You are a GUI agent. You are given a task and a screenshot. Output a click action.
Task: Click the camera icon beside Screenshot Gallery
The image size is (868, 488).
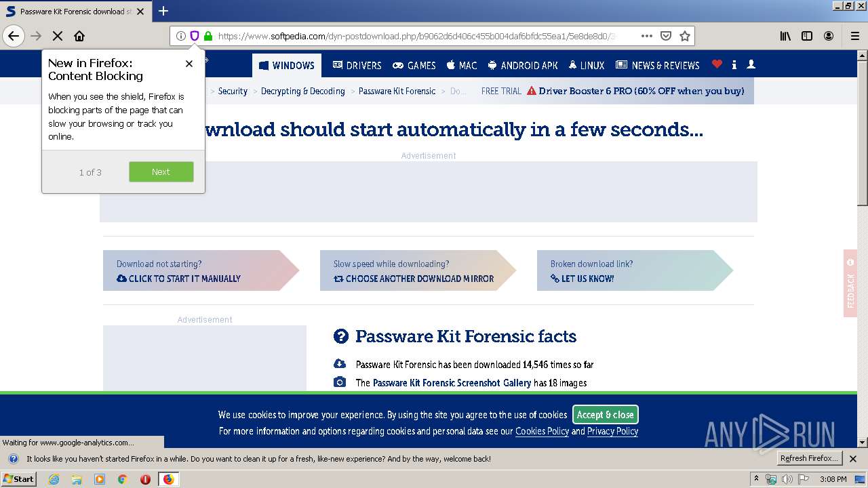[340, 382]
